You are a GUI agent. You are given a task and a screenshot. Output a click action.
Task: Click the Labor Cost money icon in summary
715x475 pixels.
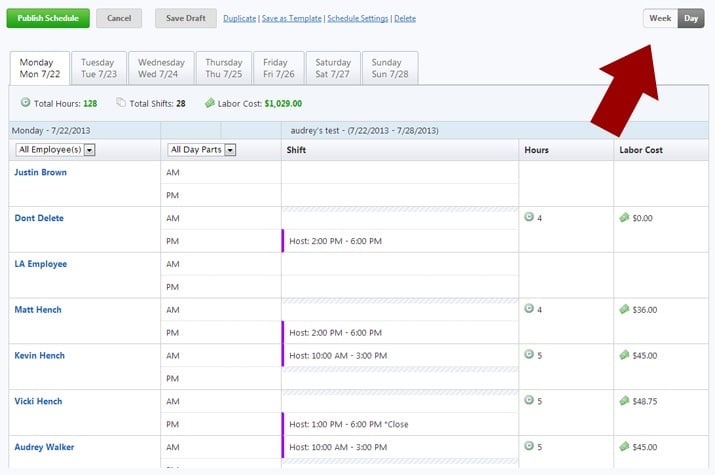pos(209,102)
